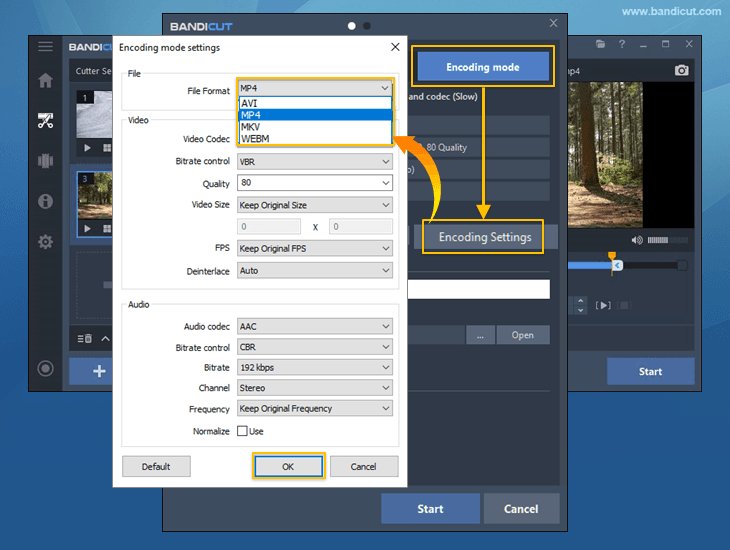The image size is (730, 550).
Task: Open the 192 kbps Bitrate dropdown
Action: [315, 367]
